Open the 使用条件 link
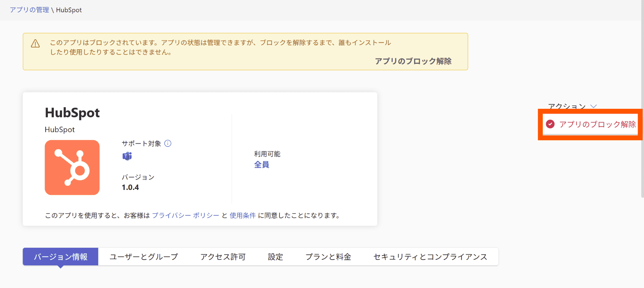Screen dimensions: 644x288 [242, 215]
